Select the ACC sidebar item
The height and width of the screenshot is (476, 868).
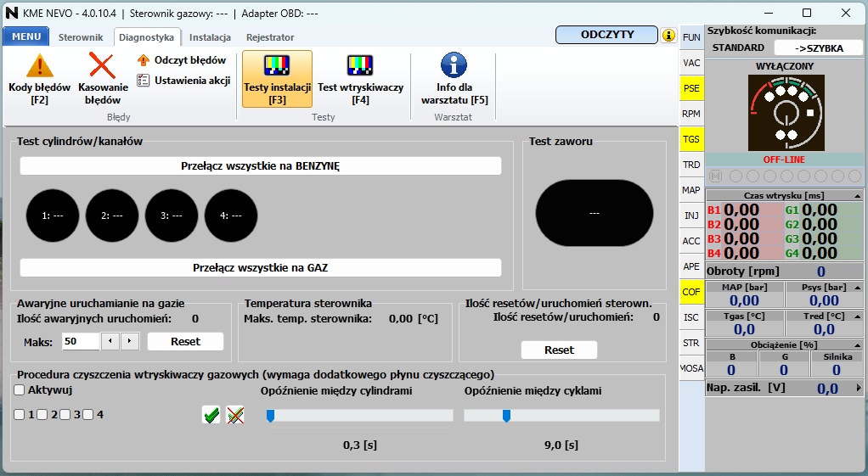[691, 241]
